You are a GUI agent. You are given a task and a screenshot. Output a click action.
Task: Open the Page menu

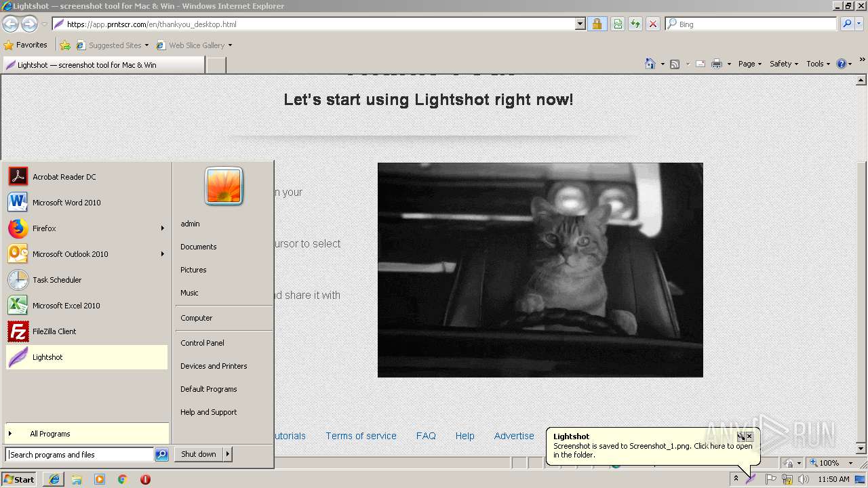[x=749, y=64]
